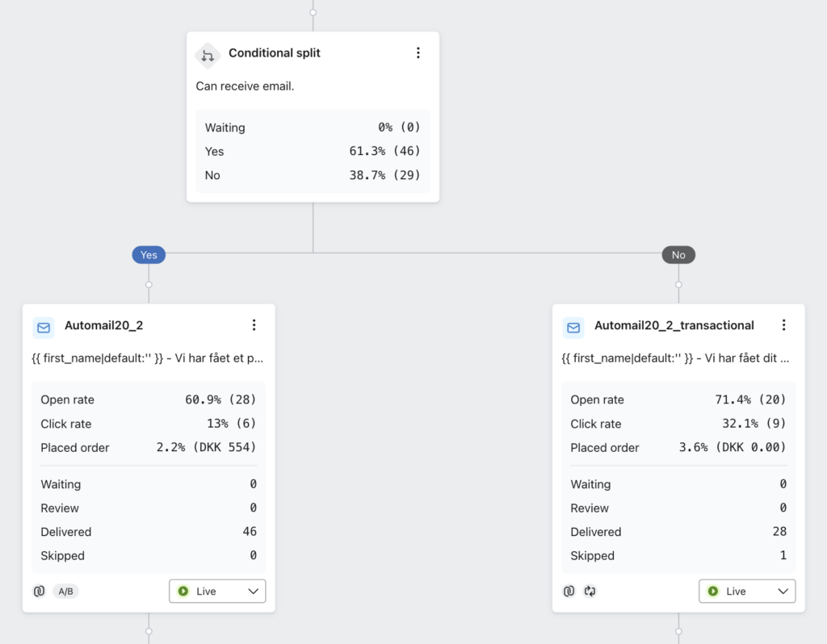The image size is (827, 644).
Task: Open the Live status dropdown for Automail20_2
Action: tap(217, 592)
